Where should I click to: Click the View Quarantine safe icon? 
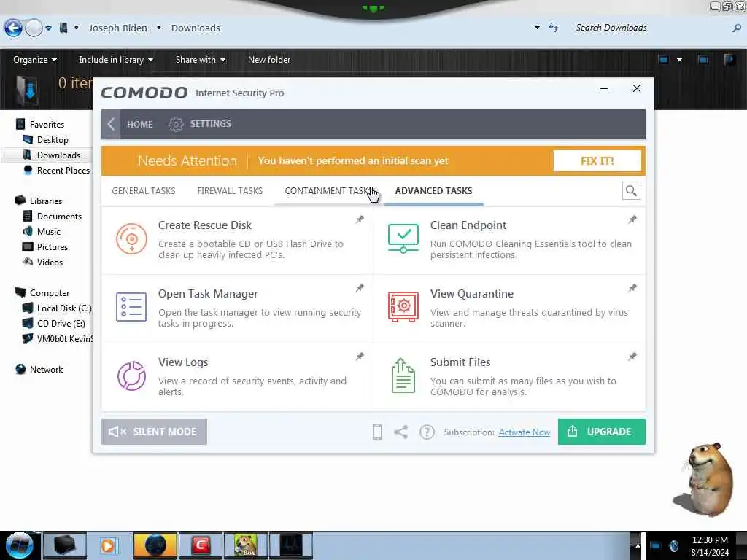403,307
